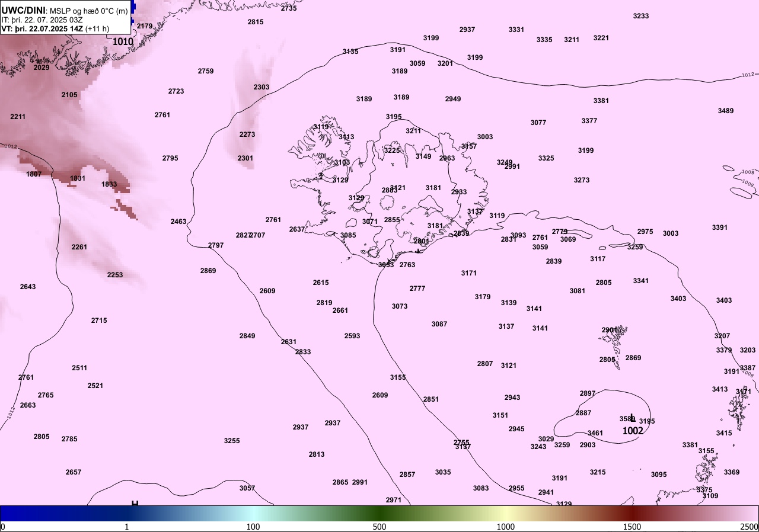Click the height value 2901 by the Faroe Islands
This screenshot has width=759, height=532.
pos(610,330)
